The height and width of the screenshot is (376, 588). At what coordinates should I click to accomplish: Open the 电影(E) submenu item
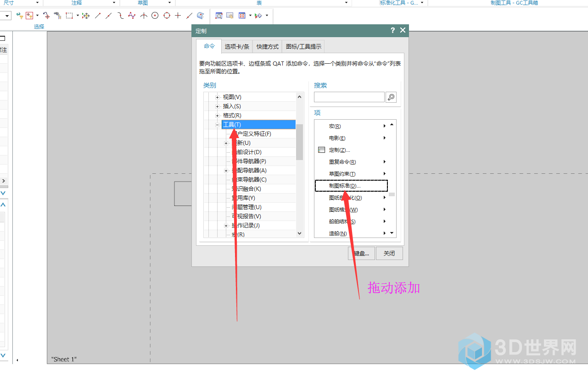(351, 138)
